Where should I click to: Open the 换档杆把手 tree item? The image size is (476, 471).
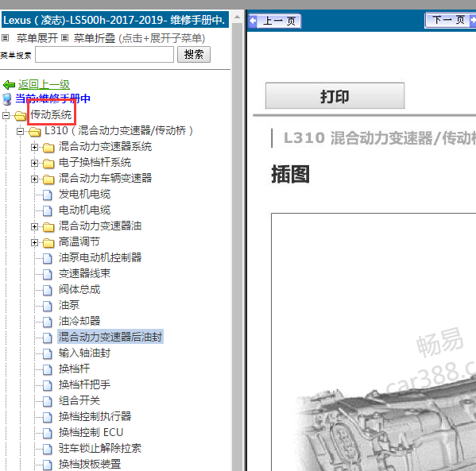coord(84,384)
